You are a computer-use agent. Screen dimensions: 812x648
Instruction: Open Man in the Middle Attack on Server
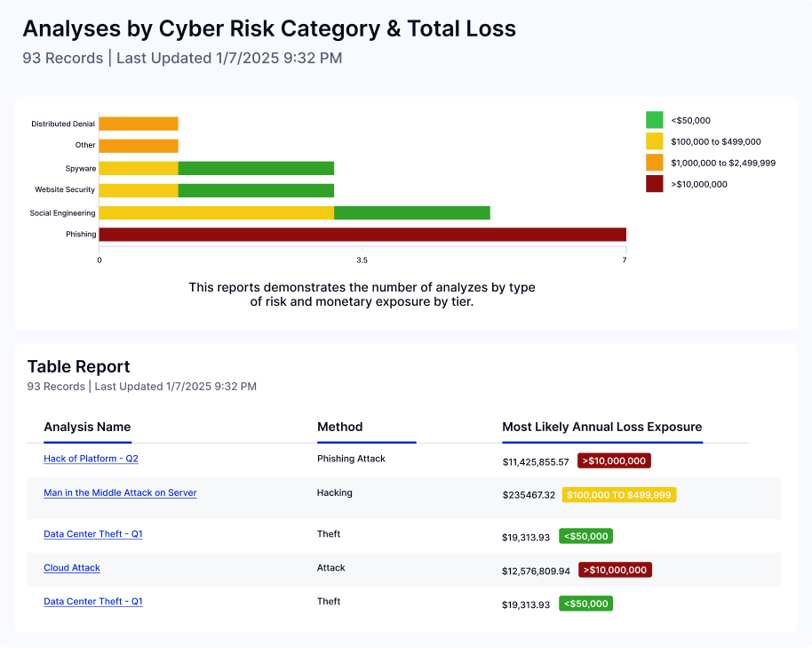[x=120, y=492]
